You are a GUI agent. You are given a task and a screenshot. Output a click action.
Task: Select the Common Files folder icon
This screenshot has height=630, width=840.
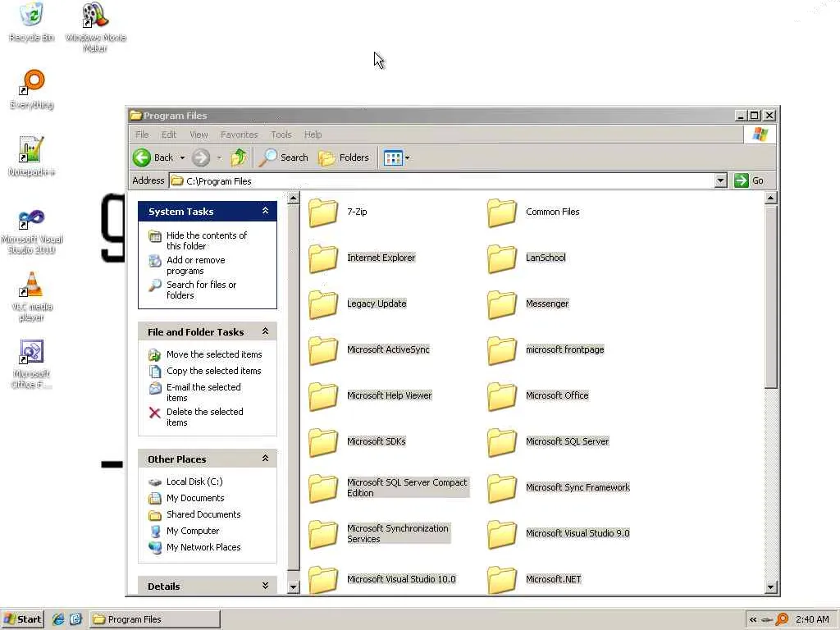coord(502,212)
